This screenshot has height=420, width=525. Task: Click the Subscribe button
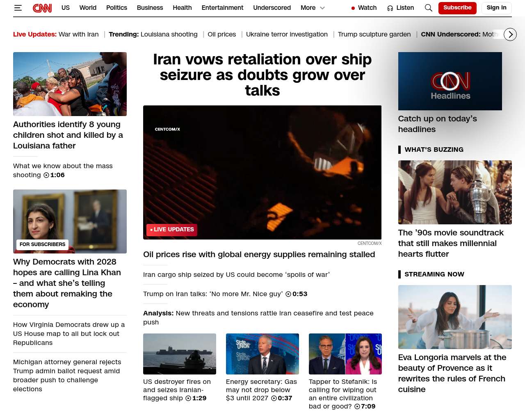[x=457, y=8]
